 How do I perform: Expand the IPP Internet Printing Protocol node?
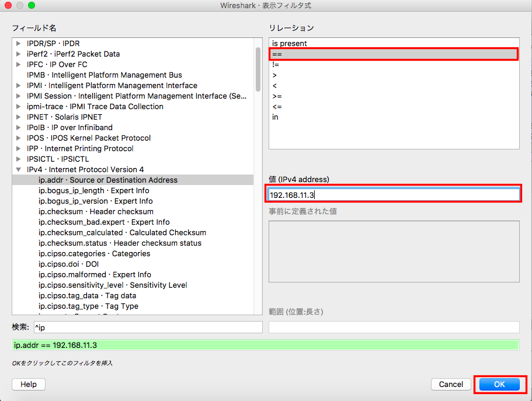pos(18,149)
